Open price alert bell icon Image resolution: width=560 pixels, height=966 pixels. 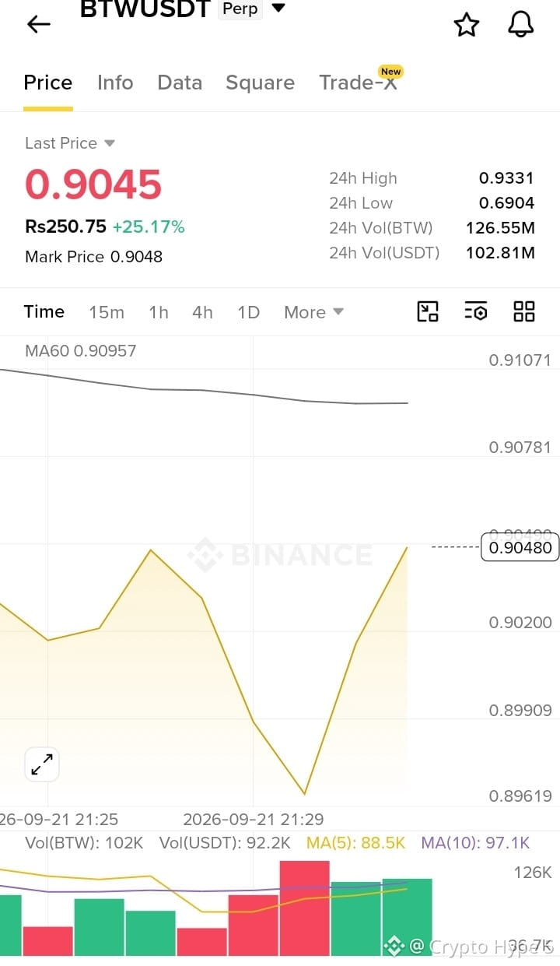pyautogui.click(x=521, y=25)
